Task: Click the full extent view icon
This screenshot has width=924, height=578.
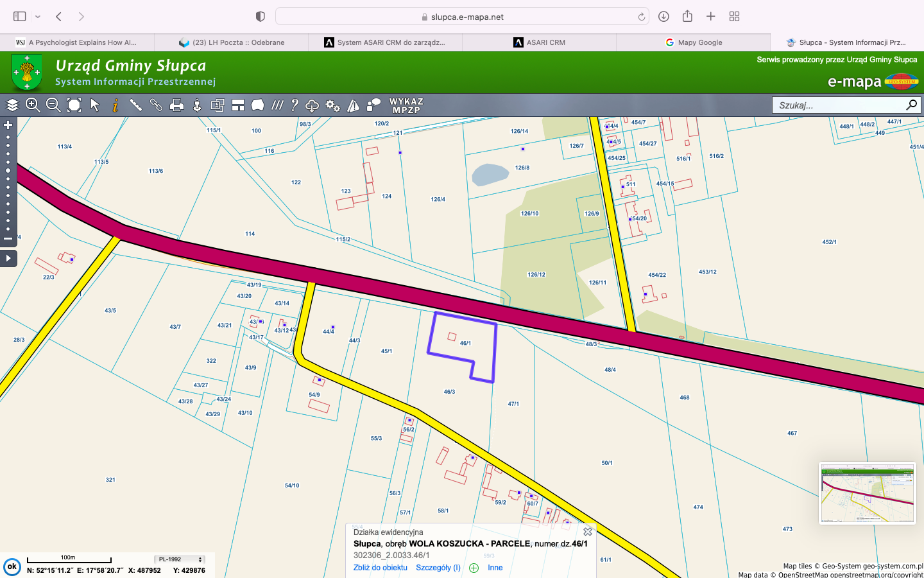Action: click(74, 105)
